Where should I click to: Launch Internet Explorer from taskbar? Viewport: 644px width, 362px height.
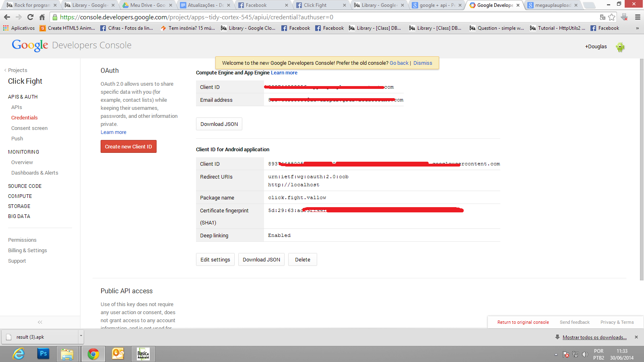(19, 354)
